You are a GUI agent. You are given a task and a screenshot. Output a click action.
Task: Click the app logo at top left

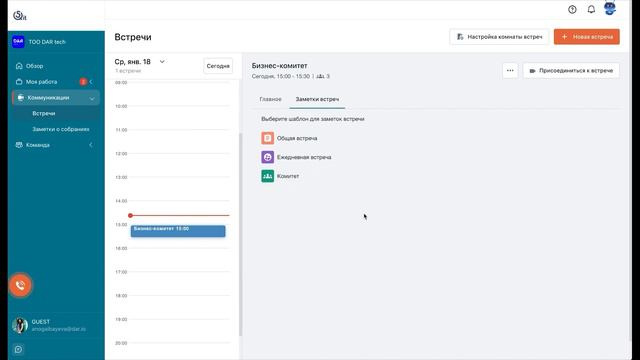(20, 16)
